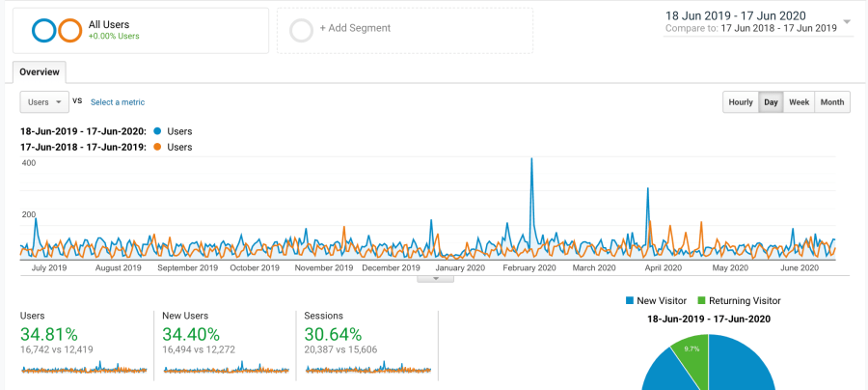Screen dimensions: 868x390
Task: Switch graph to Hourly view
Action: [741, 102]
